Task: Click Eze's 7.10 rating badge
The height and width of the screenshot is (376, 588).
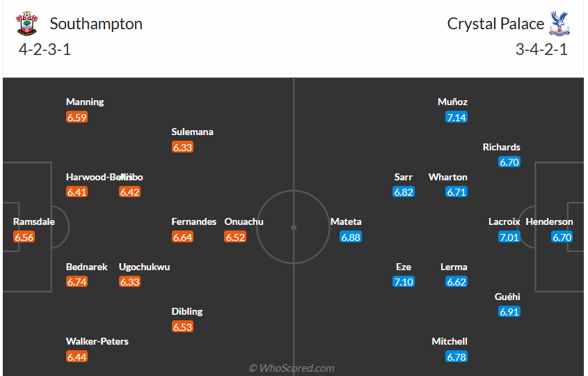Action: (404, 282)
